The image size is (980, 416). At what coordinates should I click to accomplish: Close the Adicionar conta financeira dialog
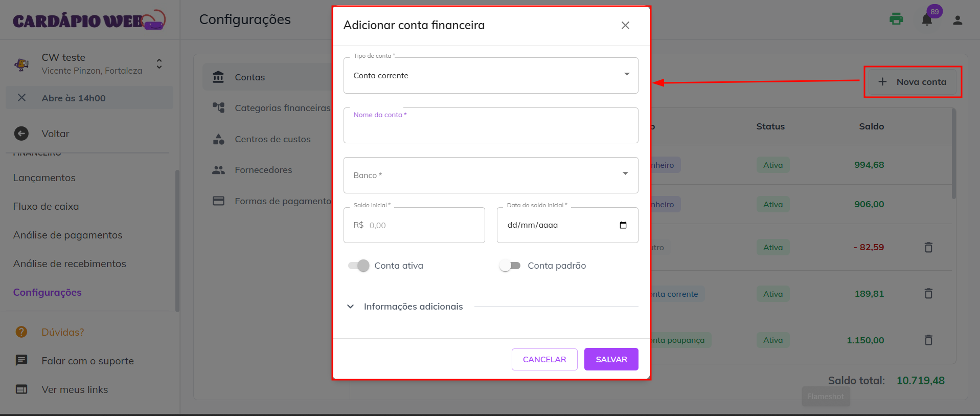tap(625, 26)
